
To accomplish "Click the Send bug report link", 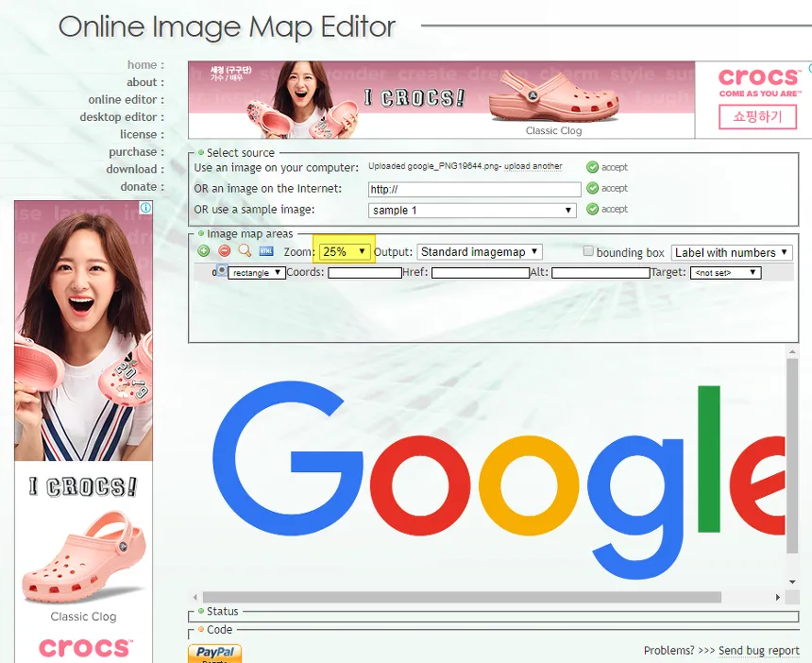I will [x=759, y=651].
